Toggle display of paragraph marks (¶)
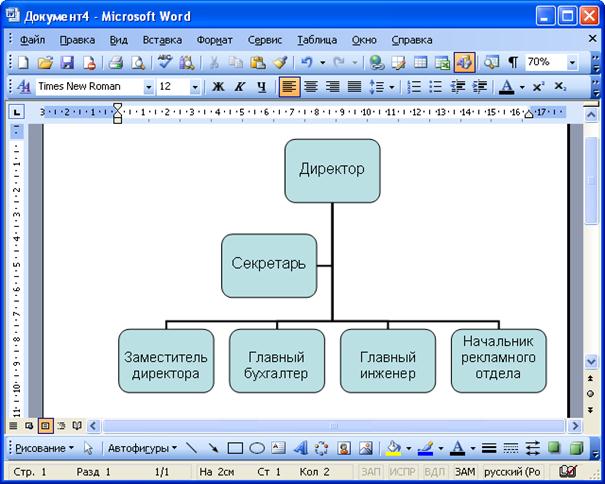605x484 pixels. click(513, 63)
